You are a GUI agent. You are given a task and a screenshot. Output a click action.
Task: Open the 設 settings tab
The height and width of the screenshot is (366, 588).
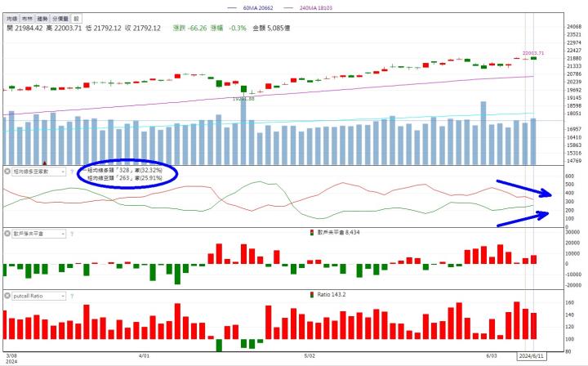76,18
